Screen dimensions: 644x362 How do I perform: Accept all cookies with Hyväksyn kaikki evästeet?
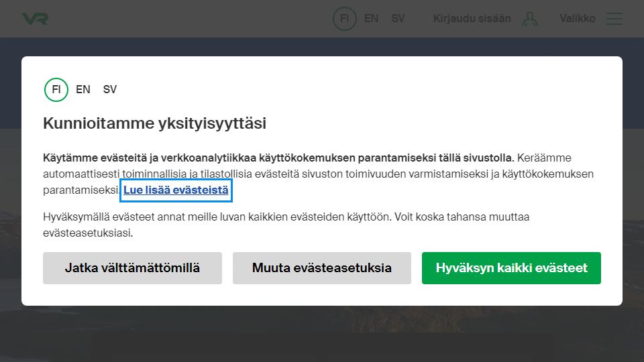[511, 268]
